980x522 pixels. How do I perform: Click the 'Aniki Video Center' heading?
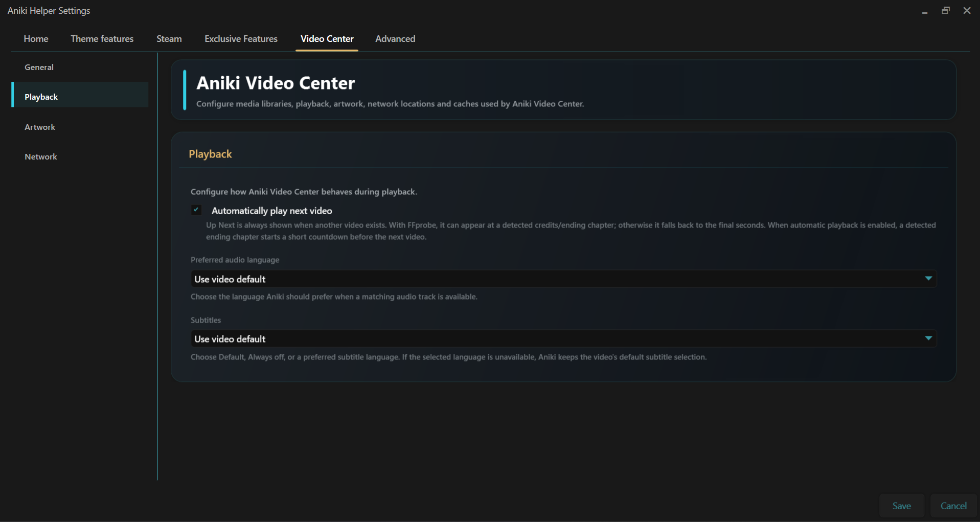click(276, 83)
